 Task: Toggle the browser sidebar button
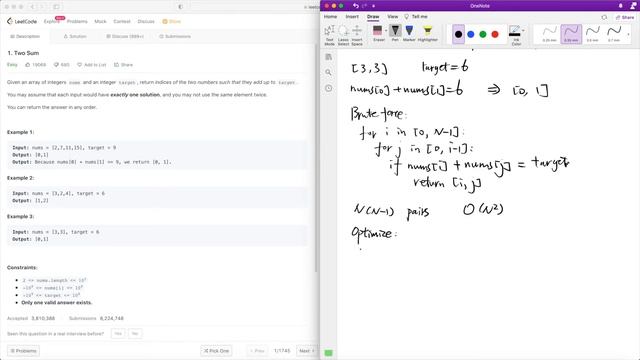57,7
